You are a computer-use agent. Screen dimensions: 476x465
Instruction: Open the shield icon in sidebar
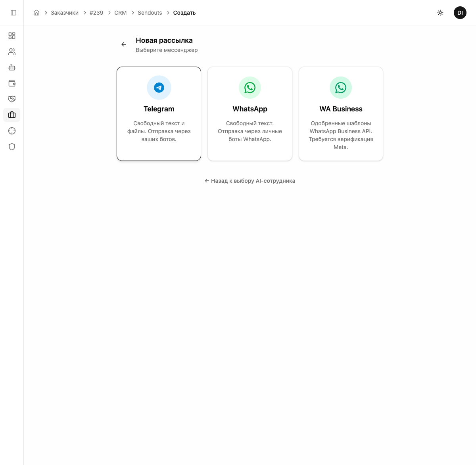(12, 147)
